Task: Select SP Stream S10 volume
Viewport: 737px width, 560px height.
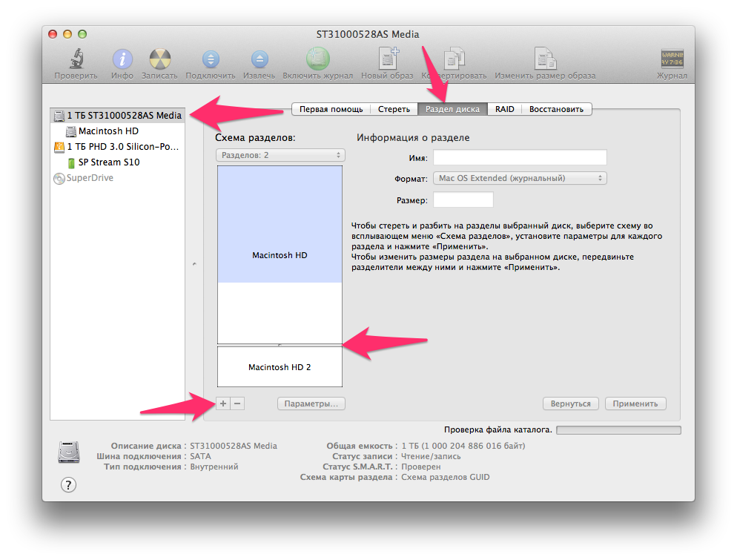Action: [117, 162]
